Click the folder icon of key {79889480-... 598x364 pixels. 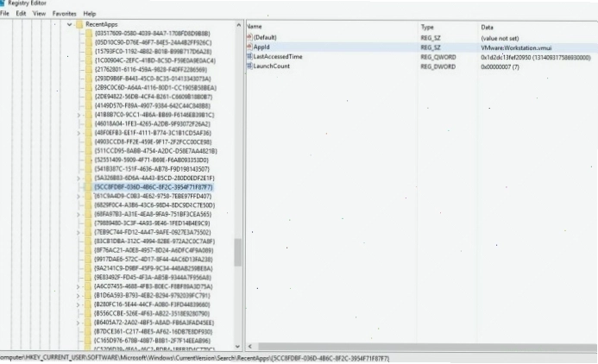coord(89,223)
